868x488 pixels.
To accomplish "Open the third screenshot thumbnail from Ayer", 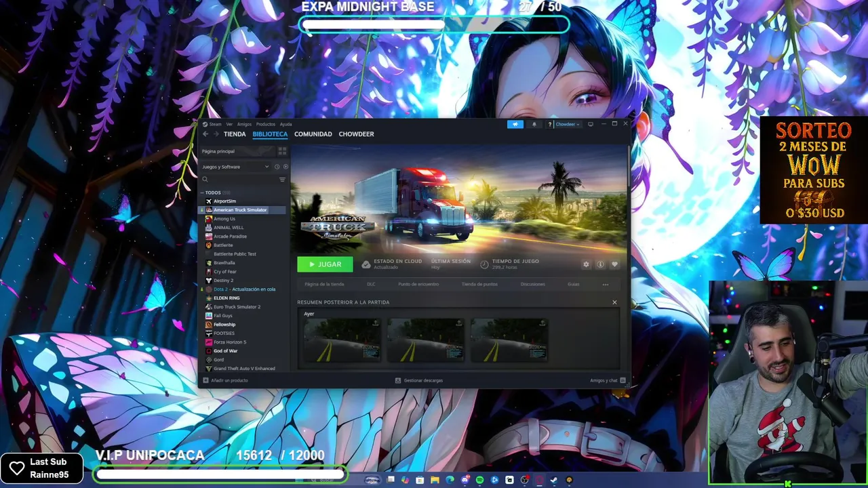I will [x=509, y=340].
